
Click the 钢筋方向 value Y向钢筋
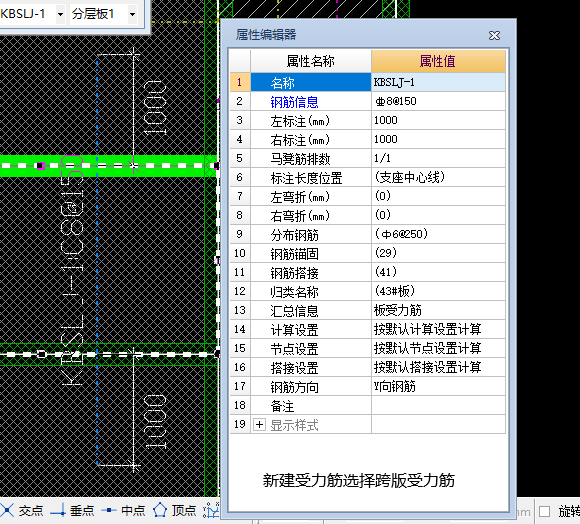point(438,387)
